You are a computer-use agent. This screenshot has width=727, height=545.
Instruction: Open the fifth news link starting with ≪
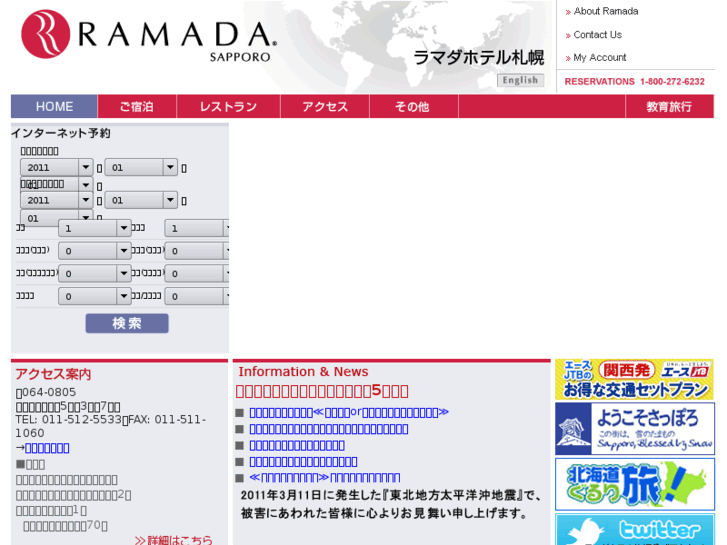[325, 478]
